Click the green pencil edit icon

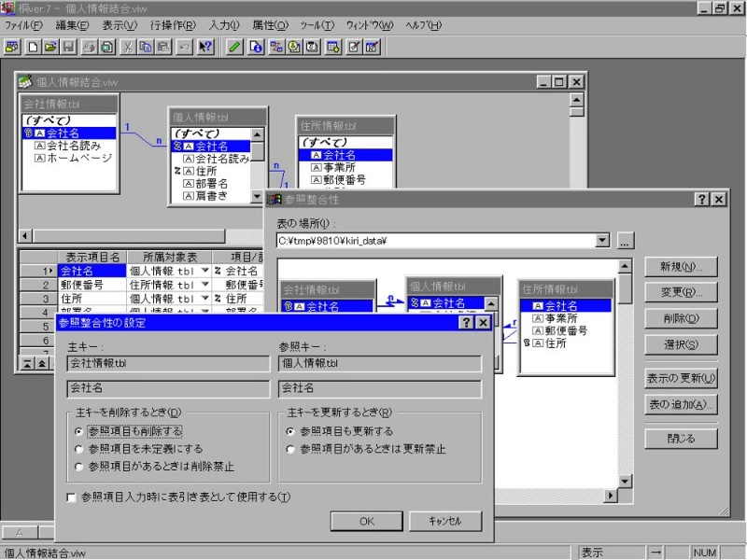[x=235, y=46]
